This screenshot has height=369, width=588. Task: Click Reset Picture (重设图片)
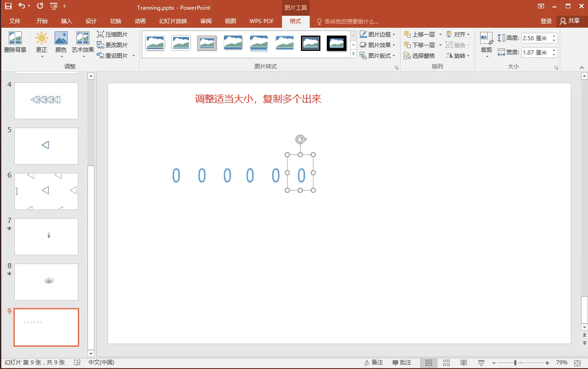113,55
